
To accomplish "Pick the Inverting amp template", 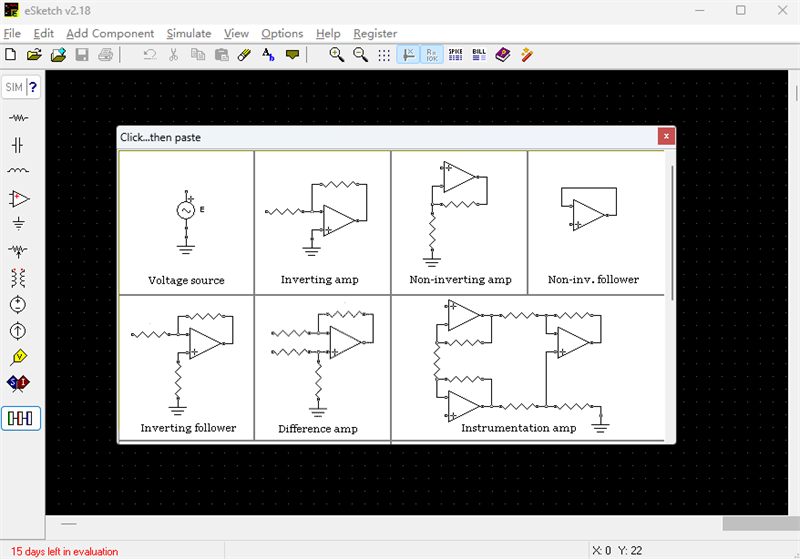I will [x=322, y=222].
